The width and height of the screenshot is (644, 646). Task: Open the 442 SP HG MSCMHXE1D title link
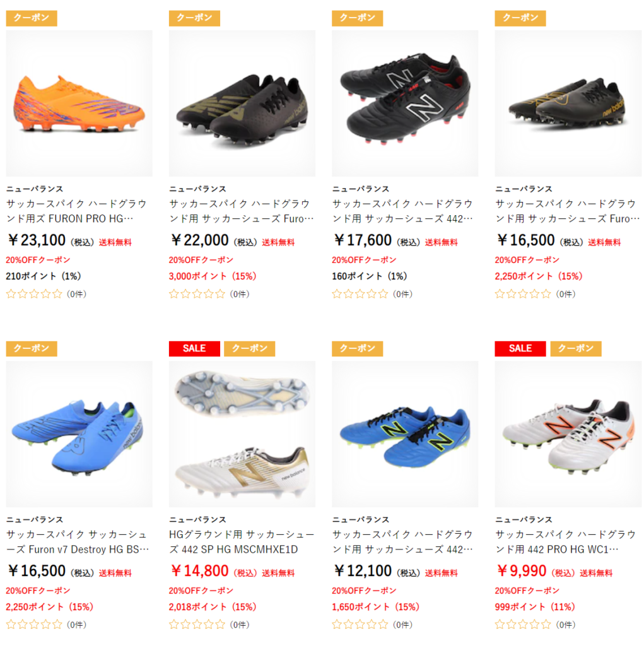pyautogui.click(x=242, y=542)
